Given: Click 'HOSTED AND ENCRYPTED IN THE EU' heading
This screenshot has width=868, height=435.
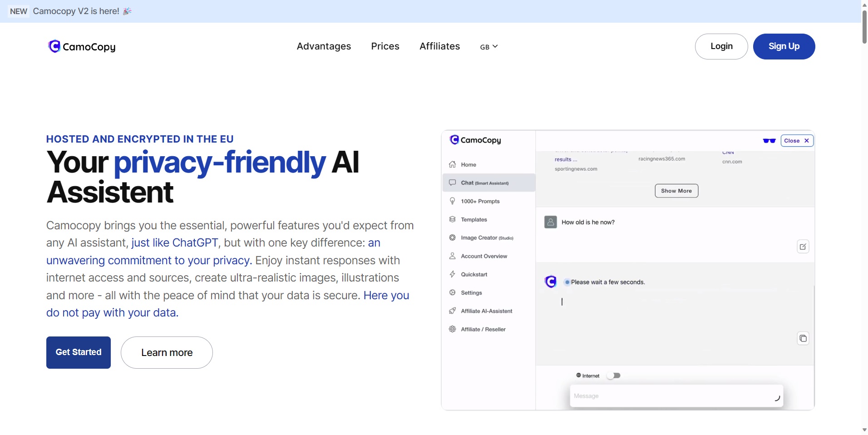Looking at the screenshot, I should (x=140, y=139).
